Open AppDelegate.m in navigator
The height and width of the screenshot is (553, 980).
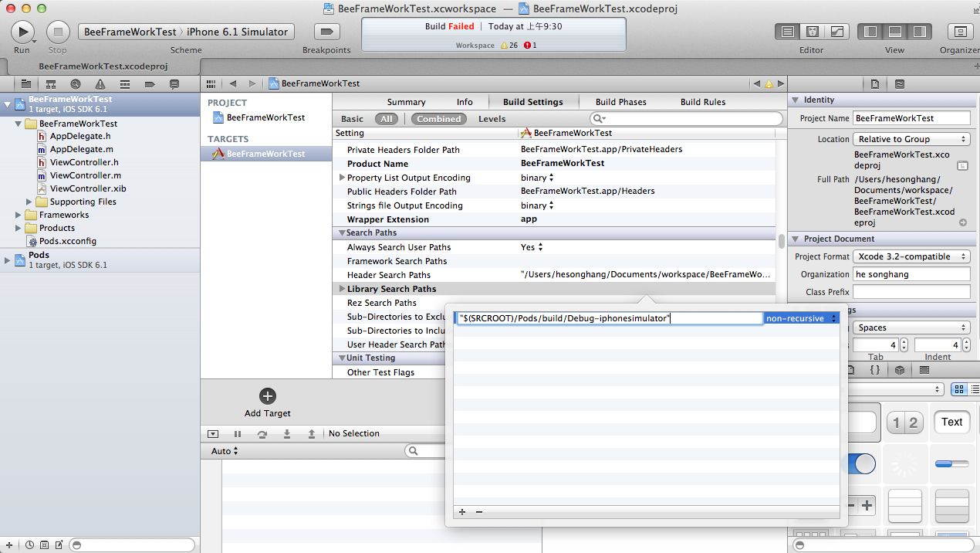click(x=82, y=149)
